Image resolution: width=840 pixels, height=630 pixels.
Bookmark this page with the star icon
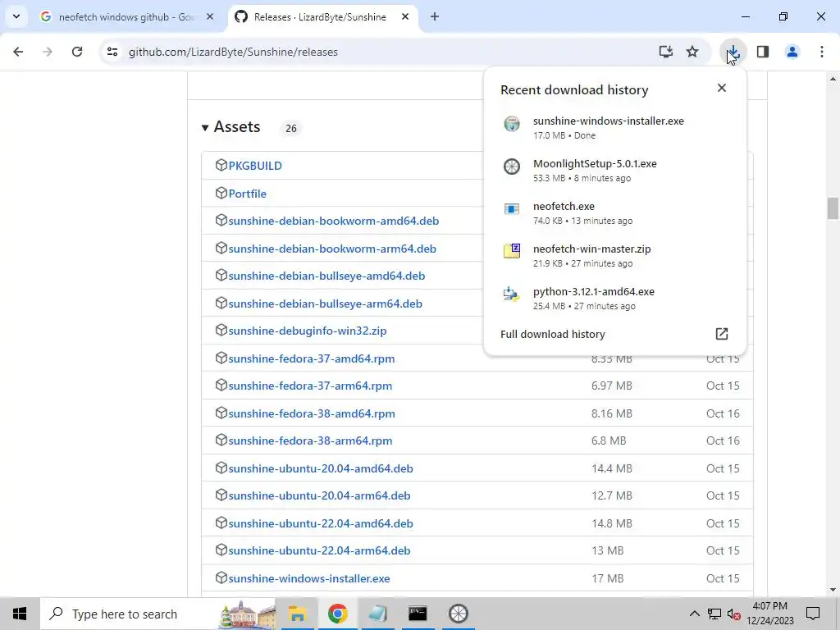pos(692,52)
